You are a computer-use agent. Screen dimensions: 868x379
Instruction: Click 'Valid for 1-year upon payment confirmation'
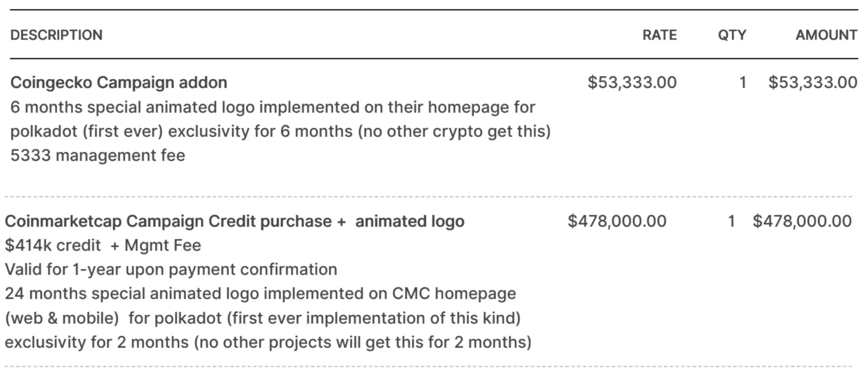[x=171, y=269]
